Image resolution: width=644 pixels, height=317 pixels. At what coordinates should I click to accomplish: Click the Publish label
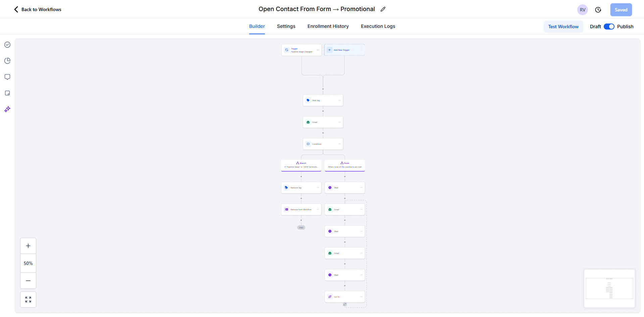click(x=625, y=27)
